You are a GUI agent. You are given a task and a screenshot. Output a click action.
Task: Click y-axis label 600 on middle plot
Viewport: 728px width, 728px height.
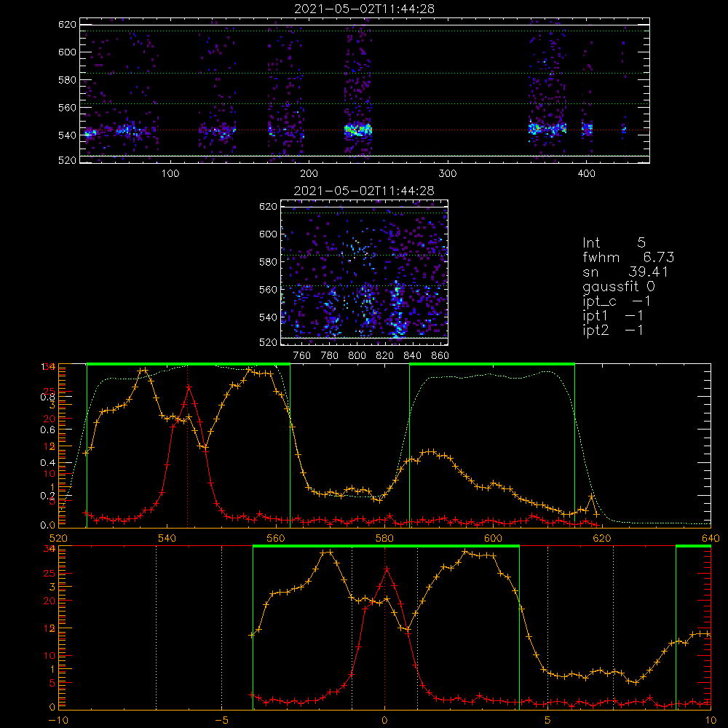[269, 234]
